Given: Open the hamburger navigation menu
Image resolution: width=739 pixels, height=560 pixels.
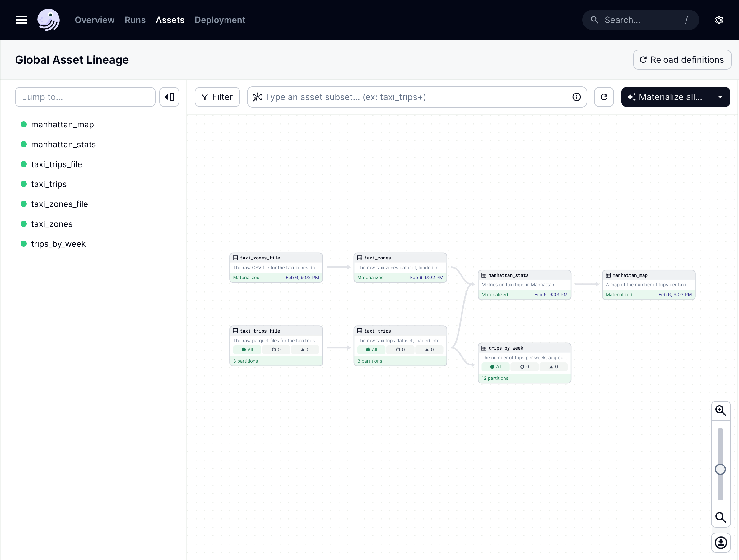Looking at the screenshot, I should click(21, 20).
